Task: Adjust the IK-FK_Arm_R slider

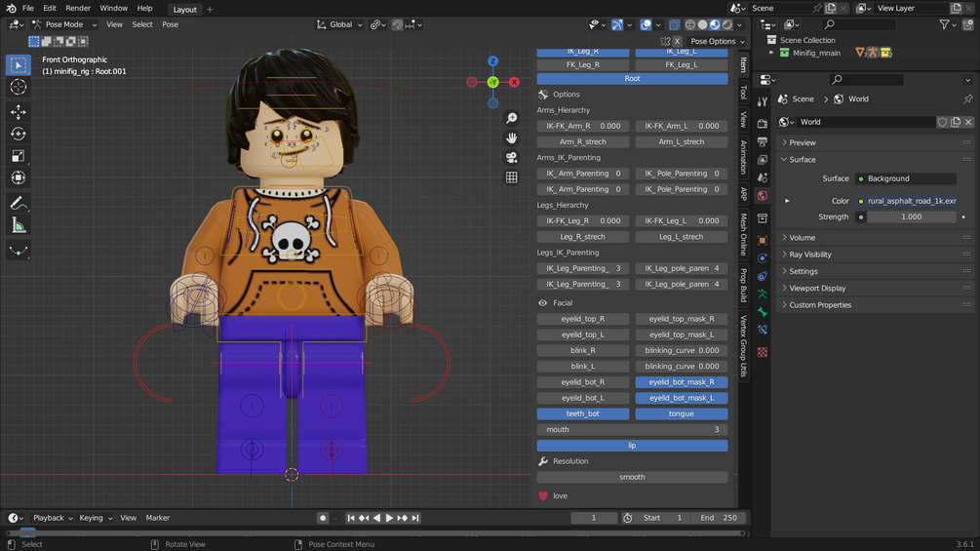Action: (x=582, y=126)
